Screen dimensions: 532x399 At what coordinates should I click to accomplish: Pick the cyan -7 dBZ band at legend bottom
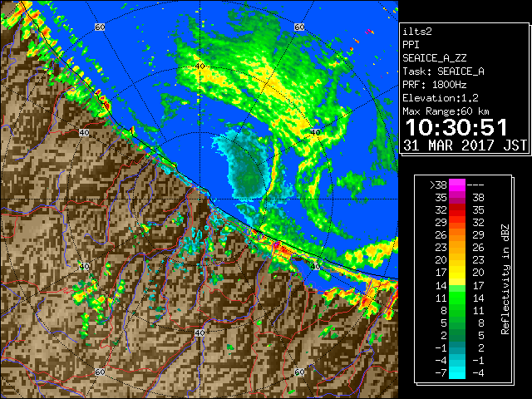[457, 373]
